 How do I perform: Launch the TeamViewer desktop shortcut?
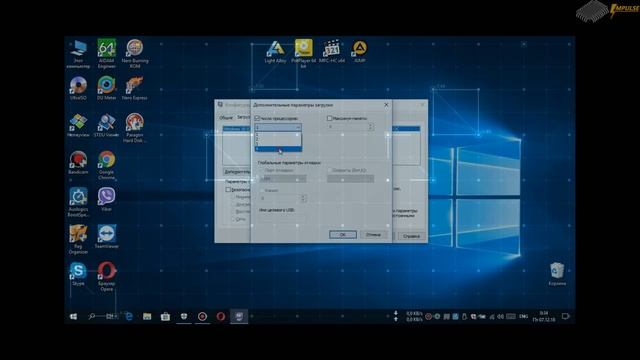107,236
